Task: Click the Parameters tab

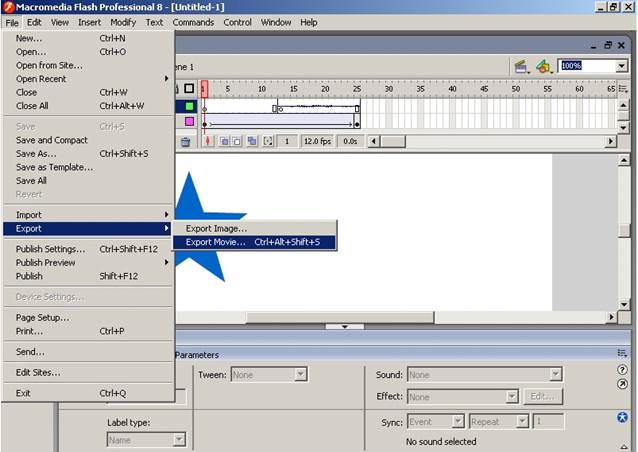Action: click(x=197, y=355)
